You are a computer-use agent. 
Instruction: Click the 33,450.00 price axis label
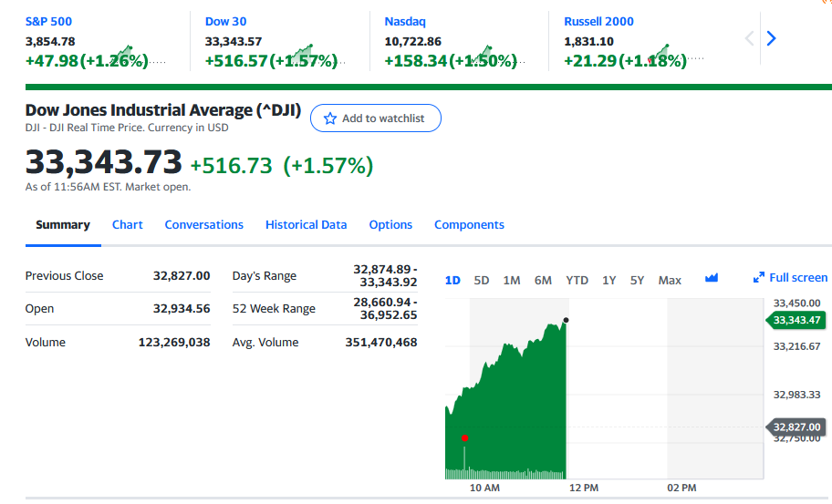tap(796, 303)
